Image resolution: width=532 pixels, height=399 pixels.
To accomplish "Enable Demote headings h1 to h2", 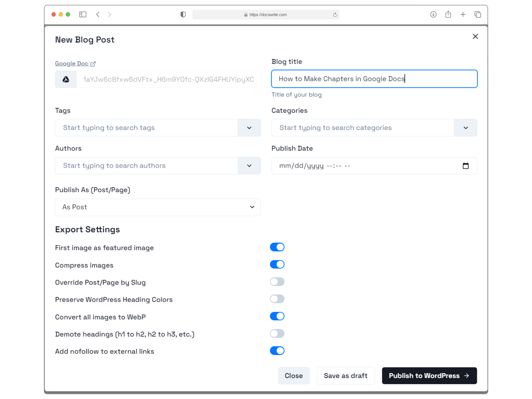I will pyautogui.click(x=277, y=334).
